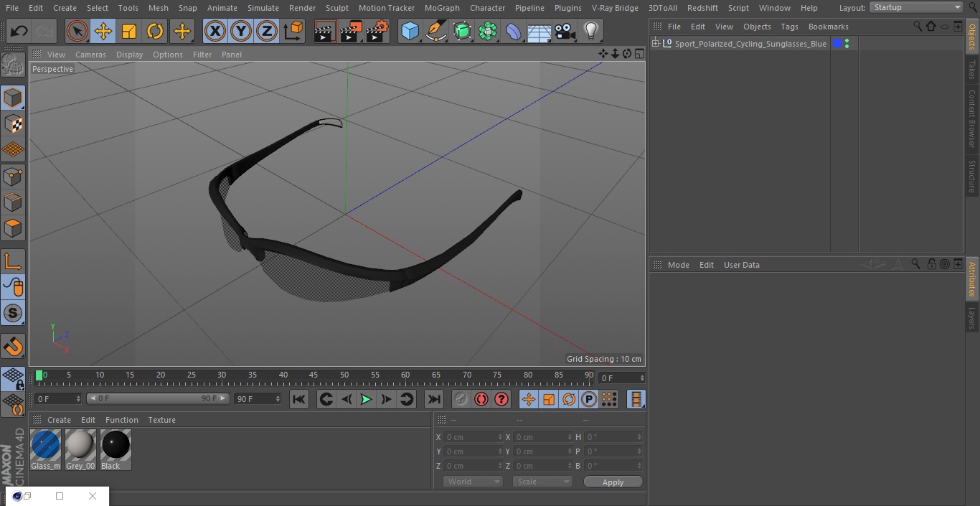Switch to Points mode
This screenshot has height=506, width=980.
[x=13, y=176]
